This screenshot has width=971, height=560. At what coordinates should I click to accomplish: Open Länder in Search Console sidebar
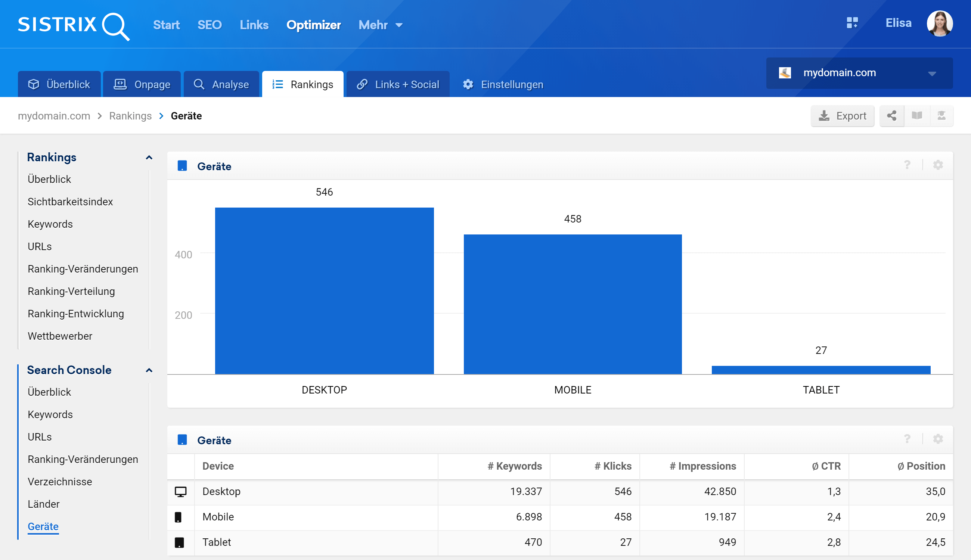click(x=43, y=504)
